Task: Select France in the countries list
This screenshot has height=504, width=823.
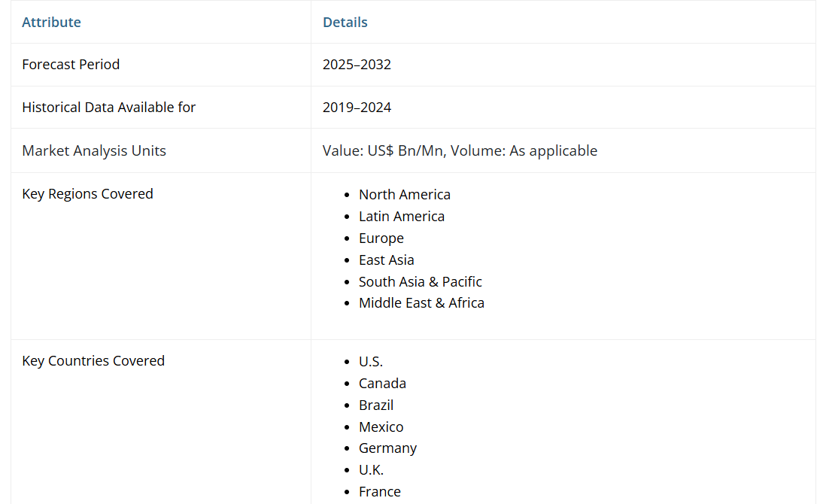Action: pos(379,492)
